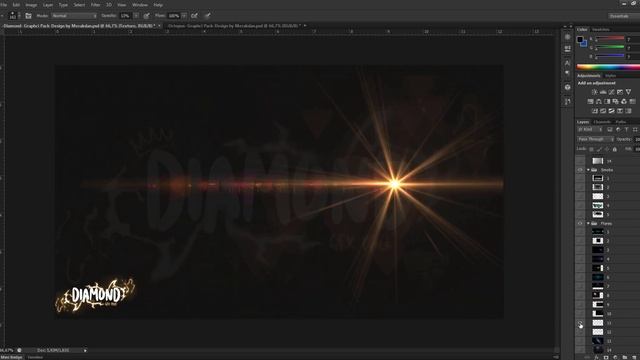Show layer 2 in Flares group

(580, 241)
